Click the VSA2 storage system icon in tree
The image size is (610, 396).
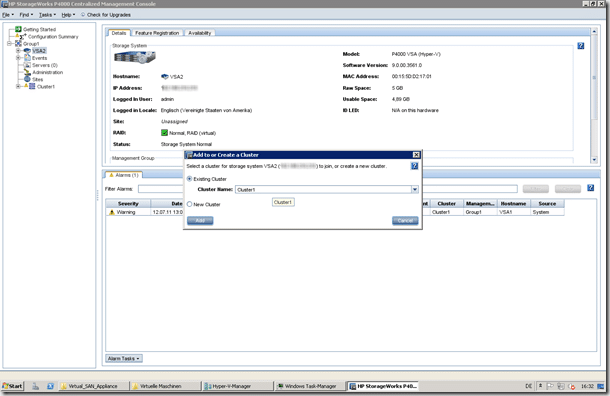[27, 51]
